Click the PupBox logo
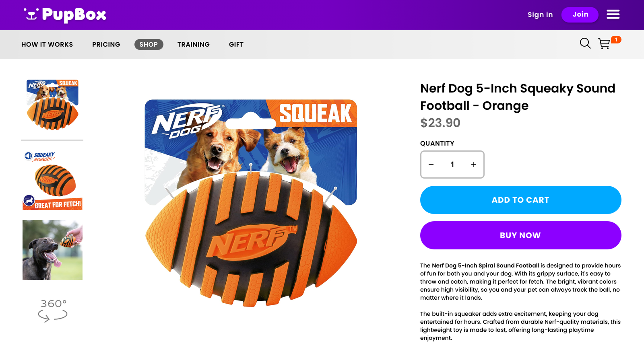644x362 pixels. [x=65, y=15]
